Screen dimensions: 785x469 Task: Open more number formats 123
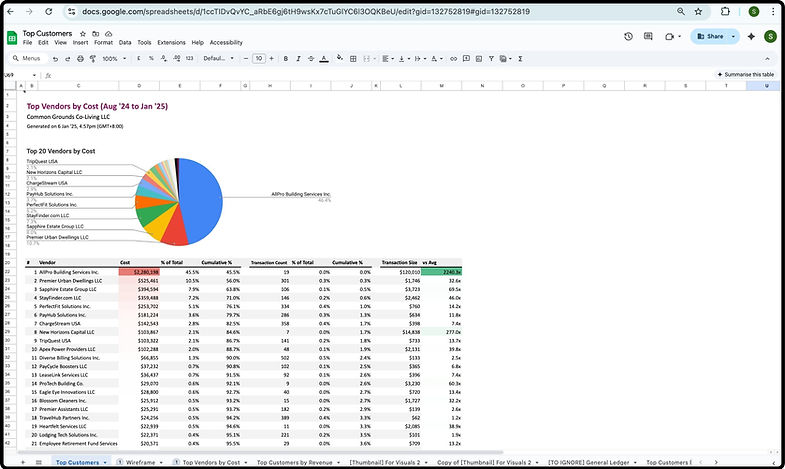coord(189,59)
